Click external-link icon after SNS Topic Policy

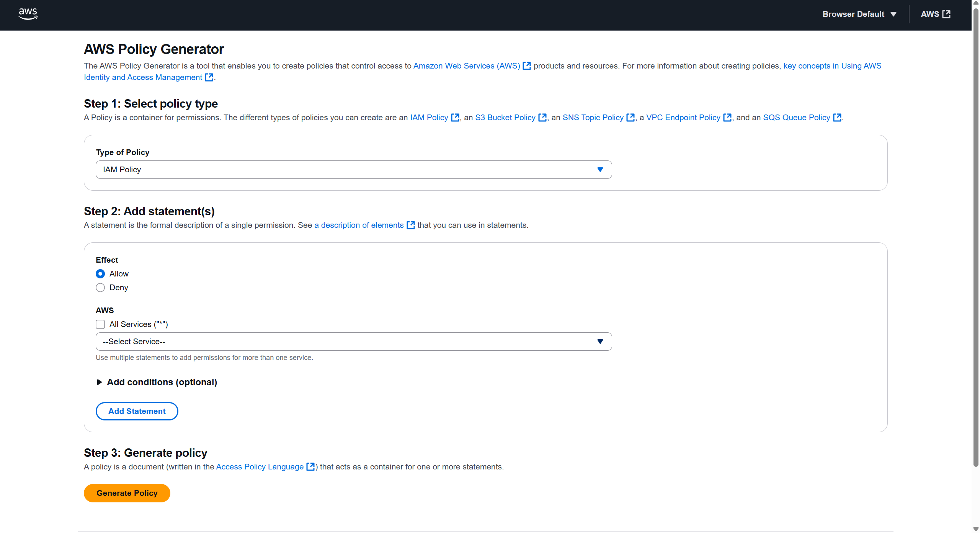coord(630,118)
